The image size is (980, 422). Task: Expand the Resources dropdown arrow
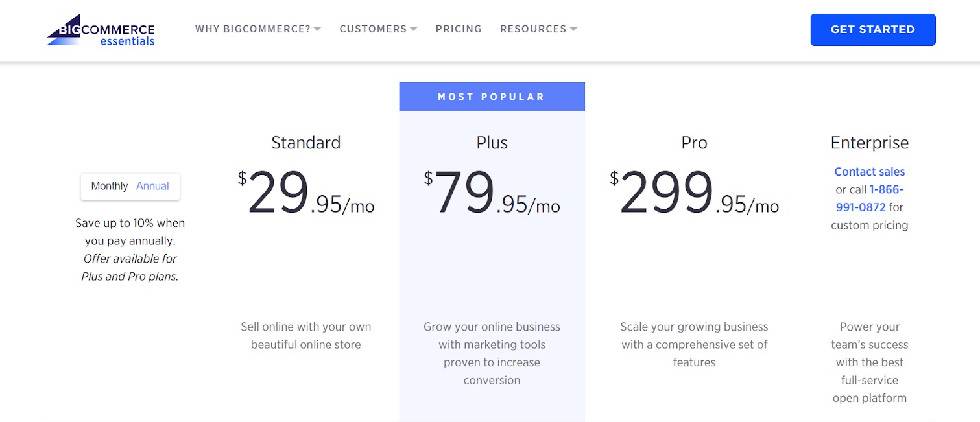[x=573, y=29]
